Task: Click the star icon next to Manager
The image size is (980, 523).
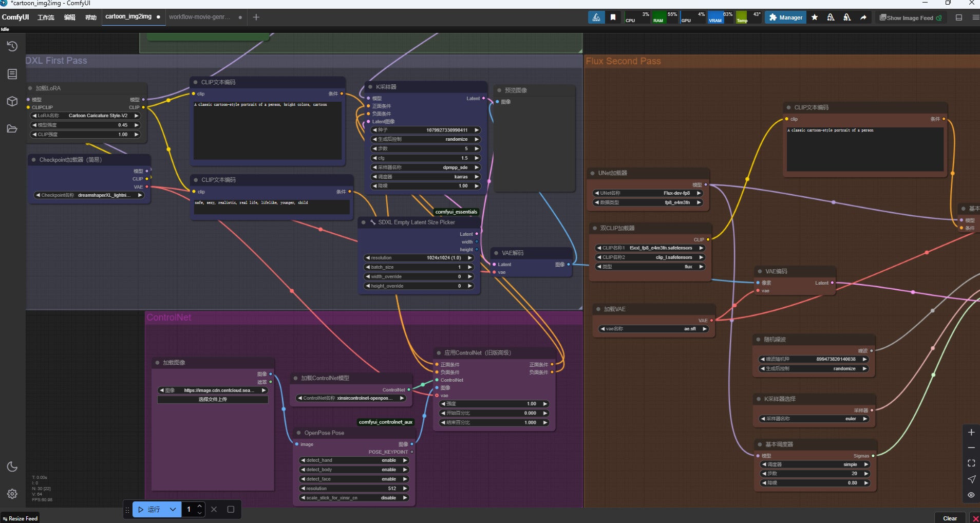Action: tap(815, 17)
